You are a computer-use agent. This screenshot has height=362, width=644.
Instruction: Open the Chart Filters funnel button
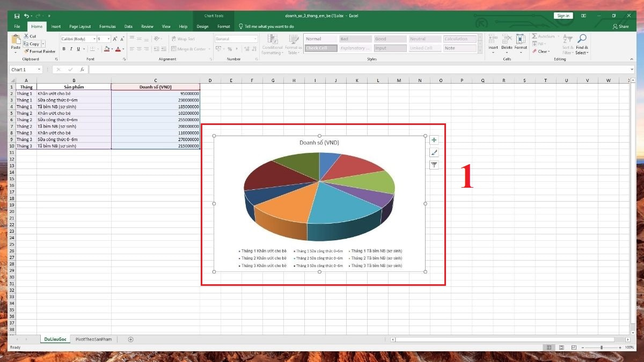point(434,165)
